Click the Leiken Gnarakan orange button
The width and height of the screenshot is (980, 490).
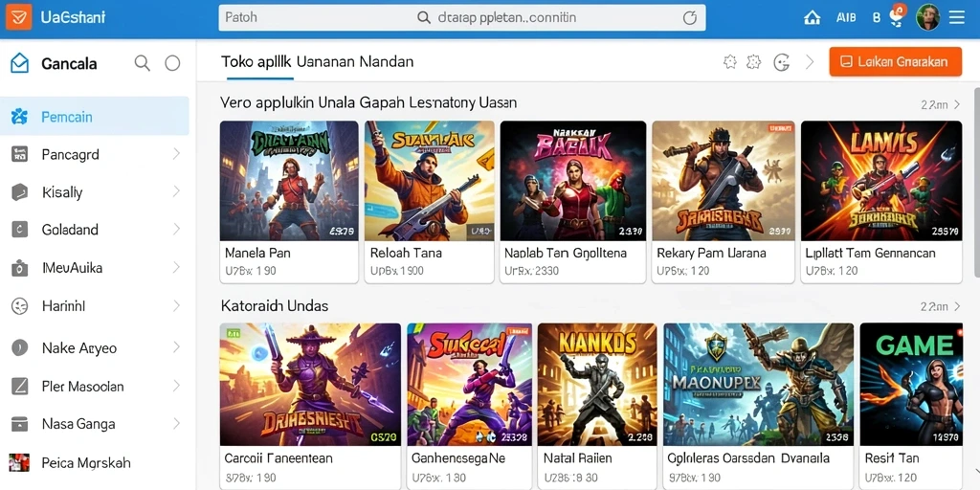[x=895, y=62]
